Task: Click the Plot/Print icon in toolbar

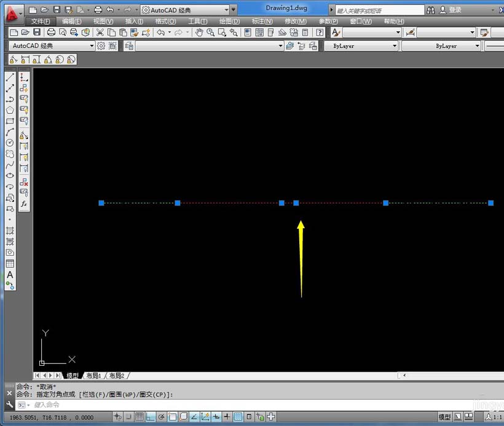Action: (x=52, y=32)
